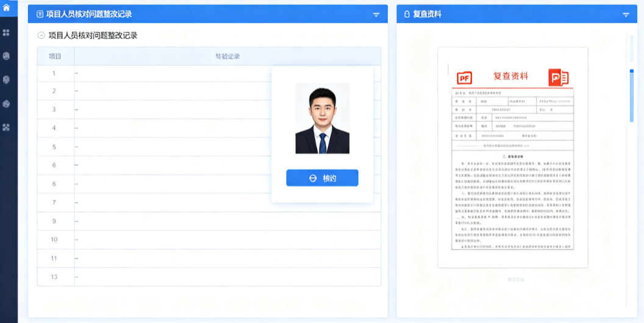Open the checkered blocks icon in sidebar
This screenshot has height=323, width=644.
6,127
